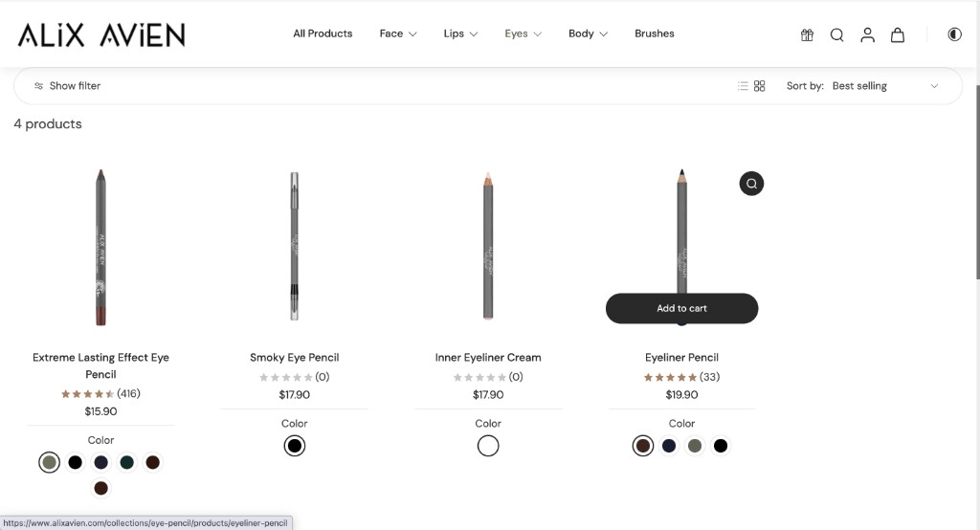
Task: Toggle dark mode contrast icon
Action: click(x=954, y=34)
